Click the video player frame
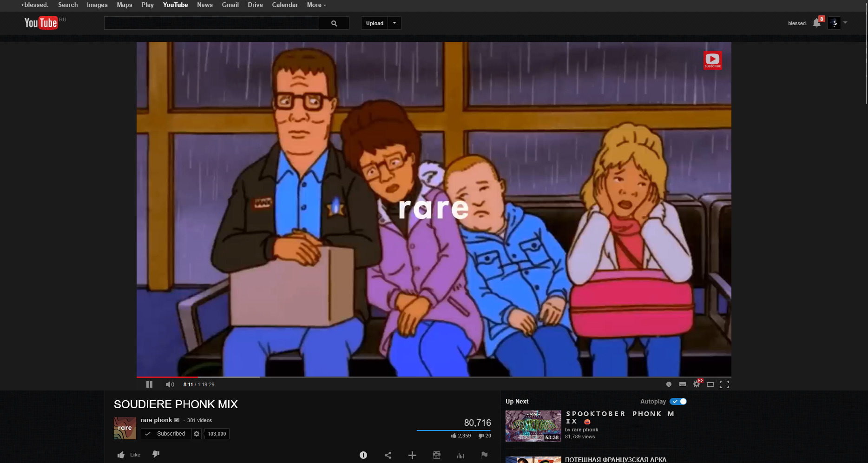The height and width of the screenshot is (463, 868). (434, 209)
